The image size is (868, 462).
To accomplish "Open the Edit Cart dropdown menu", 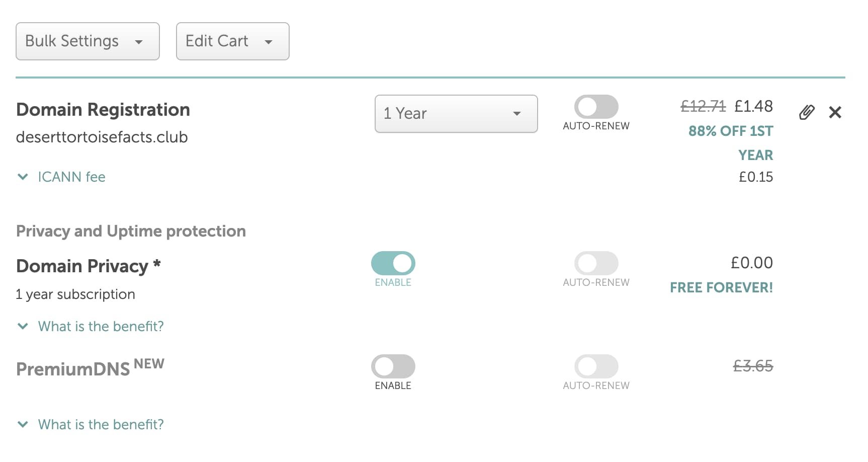I will (x=232, y=41).
